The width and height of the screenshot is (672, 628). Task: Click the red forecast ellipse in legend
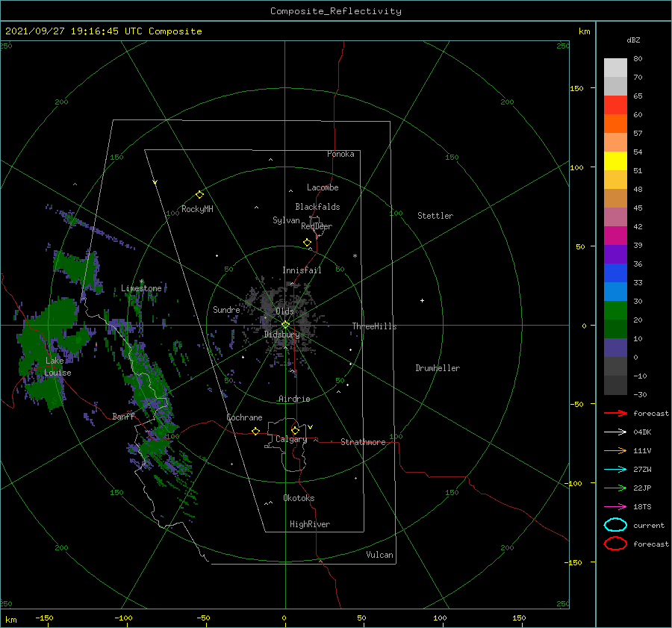[x=615, y=544]
